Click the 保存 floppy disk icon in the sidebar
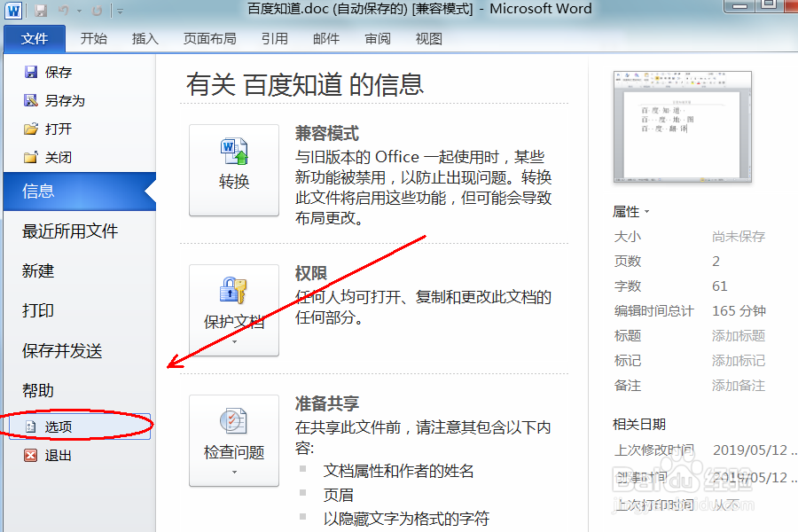Screen dimensions: 798x532 coord(30,72)
